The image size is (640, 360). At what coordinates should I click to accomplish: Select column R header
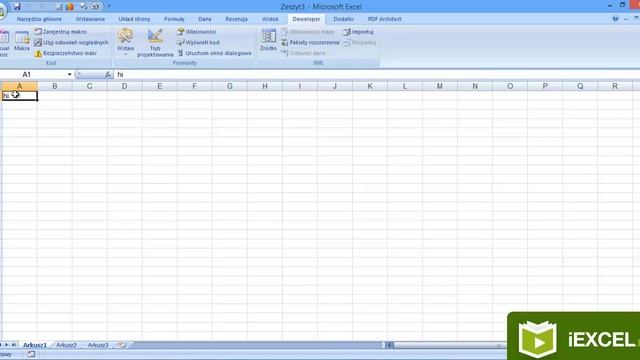point(615,86)
